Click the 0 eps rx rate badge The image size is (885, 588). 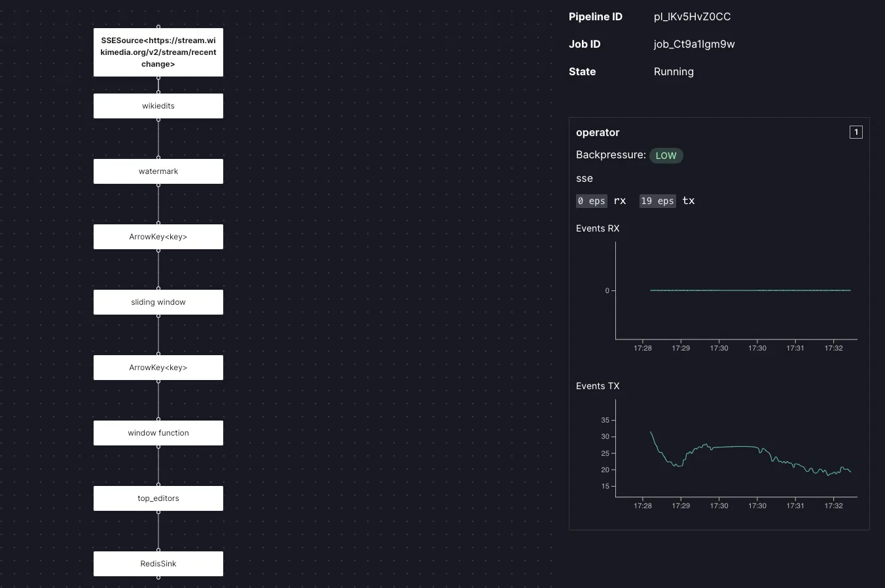pos(591,201)
